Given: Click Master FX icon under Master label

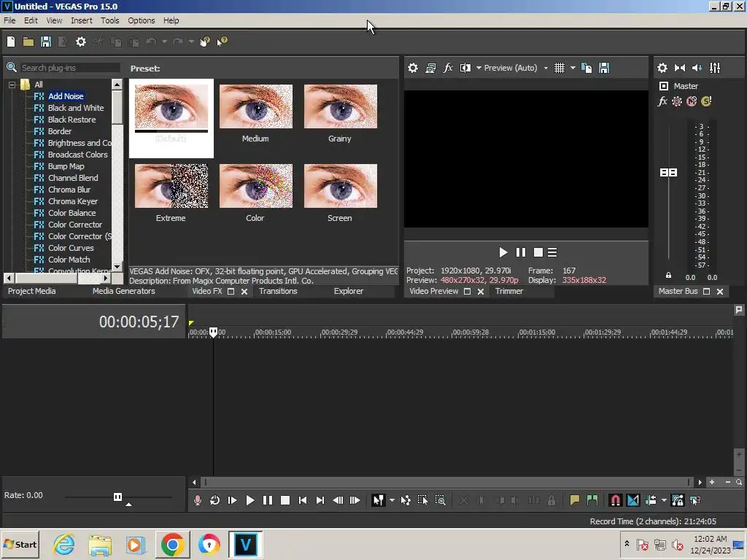Looking at the screenshot, I should (662, 101).
